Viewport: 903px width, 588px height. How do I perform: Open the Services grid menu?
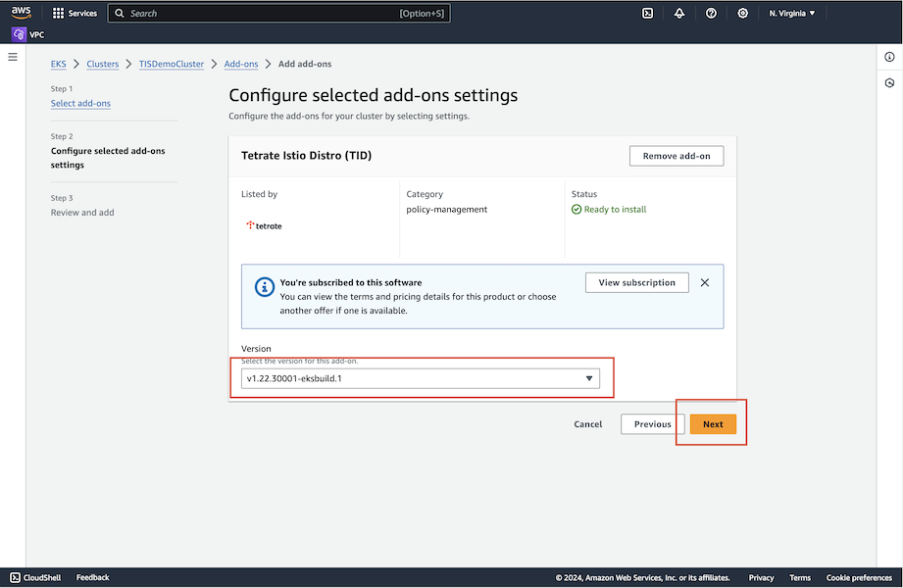(75, 14)
